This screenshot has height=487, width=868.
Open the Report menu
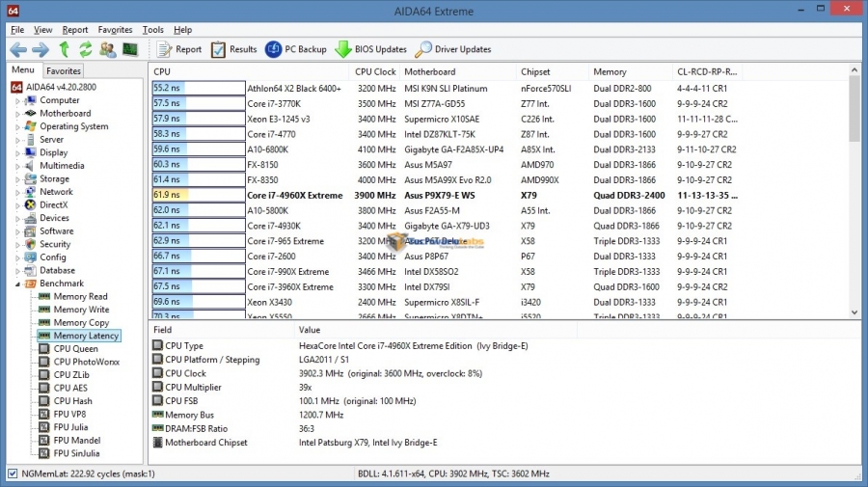[x=74, y=30]
